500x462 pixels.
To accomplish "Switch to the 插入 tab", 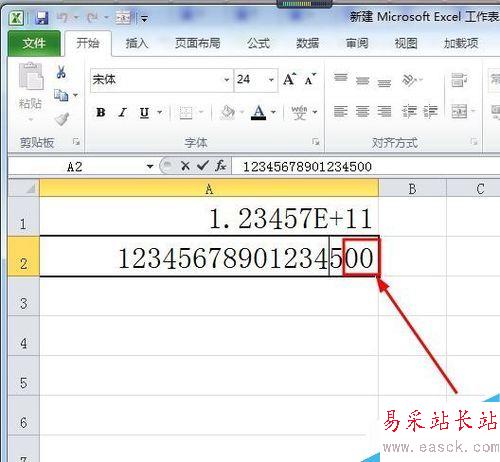I will [137, 43].
